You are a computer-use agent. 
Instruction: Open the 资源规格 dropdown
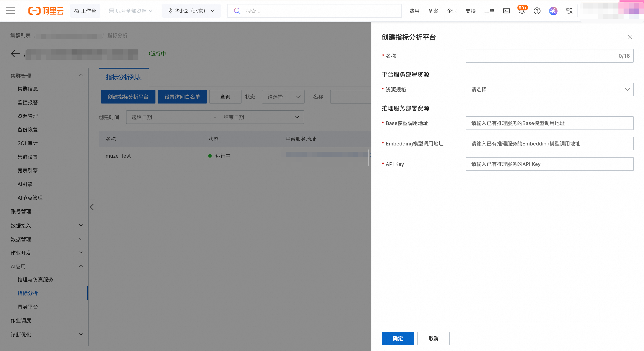[x=549, y=89]
